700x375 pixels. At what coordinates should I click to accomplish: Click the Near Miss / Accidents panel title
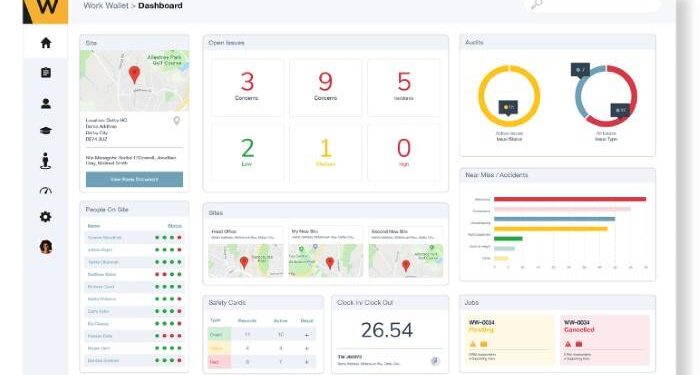[496, 175]
